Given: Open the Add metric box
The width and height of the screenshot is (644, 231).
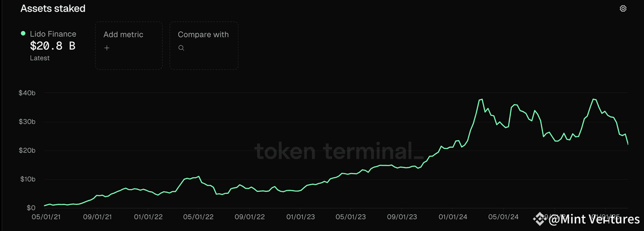Looking at the screenshot, I should [x=129, y=45].
